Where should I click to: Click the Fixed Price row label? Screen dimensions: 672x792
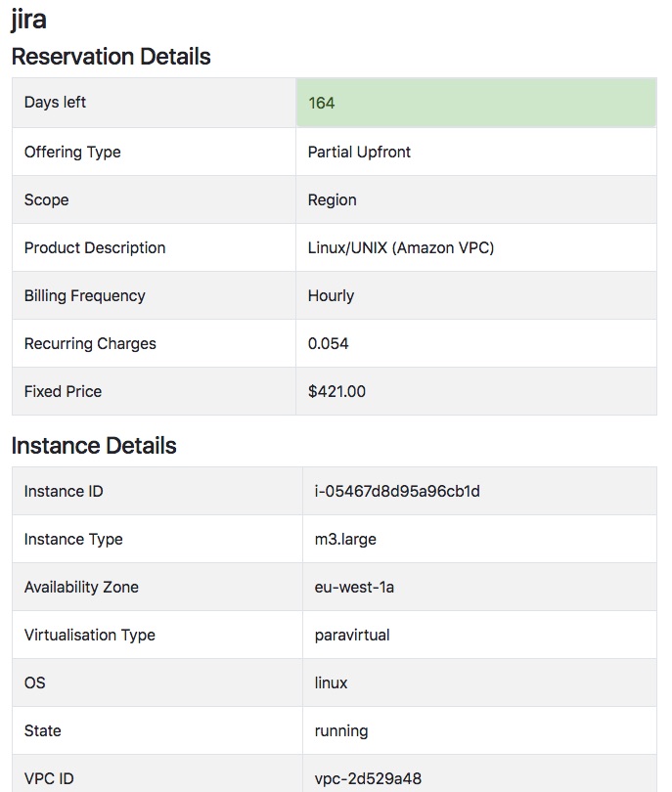point(64,391)
